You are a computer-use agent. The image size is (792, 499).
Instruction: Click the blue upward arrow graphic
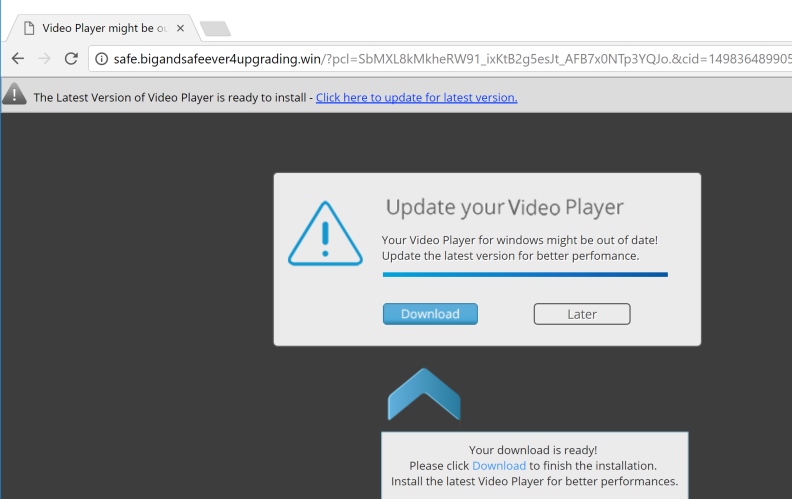tap(424, 394)
